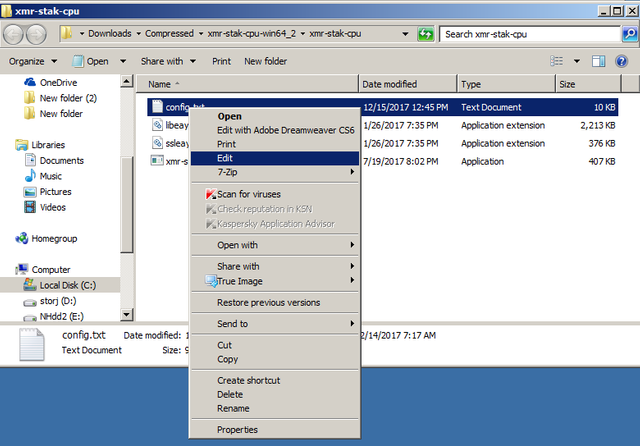Viewport: 640px width, 446px height.
Task: Sort by the Date modified column header
Action: click(x=407, y=84)
